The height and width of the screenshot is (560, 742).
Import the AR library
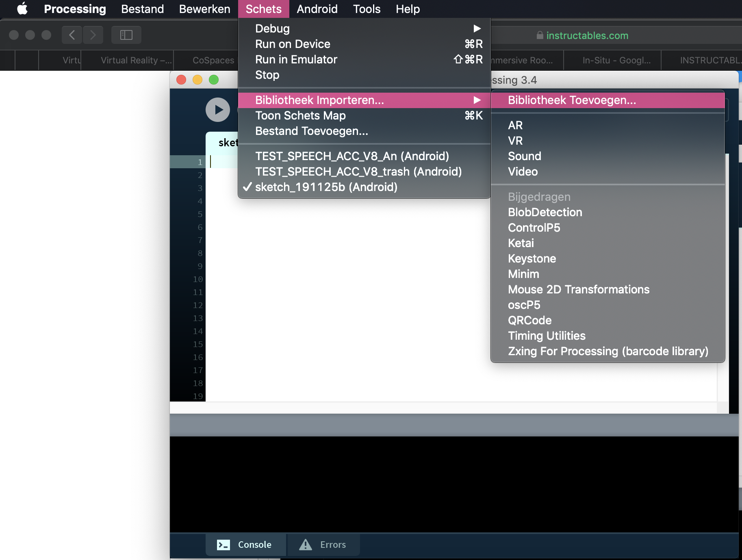[x=608, y=125]
